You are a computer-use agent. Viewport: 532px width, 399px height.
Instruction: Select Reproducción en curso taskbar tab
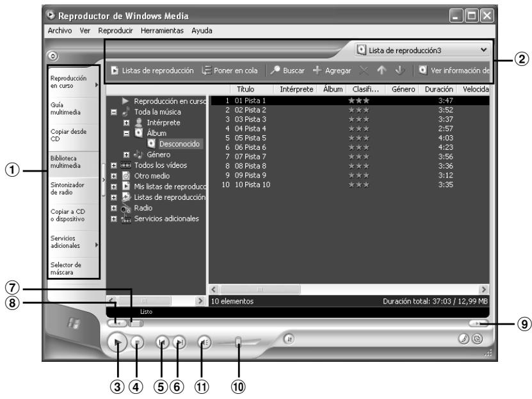(x=74, y=82)
